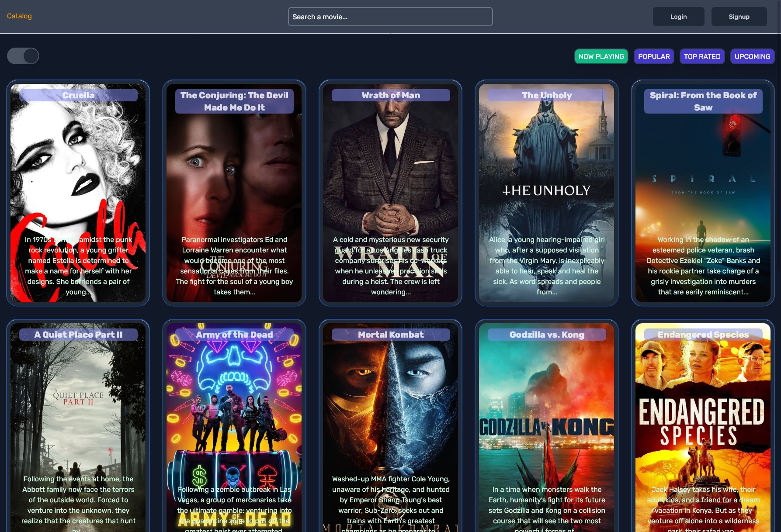This screenshot has width=781, height=532.
Task: Click the 'Jack Halsey takes his wife' description
Action: pyautogui.click(x=703, y=508)
